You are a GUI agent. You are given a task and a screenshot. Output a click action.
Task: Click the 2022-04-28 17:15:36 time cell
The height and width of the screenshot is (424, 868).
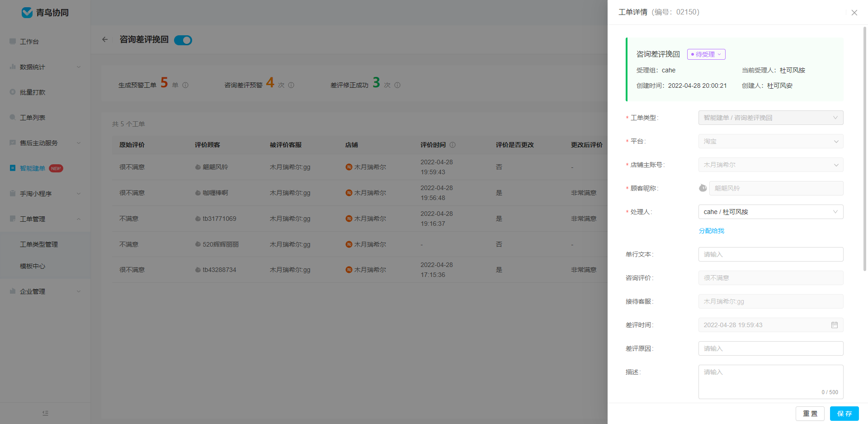coord(437,270)
